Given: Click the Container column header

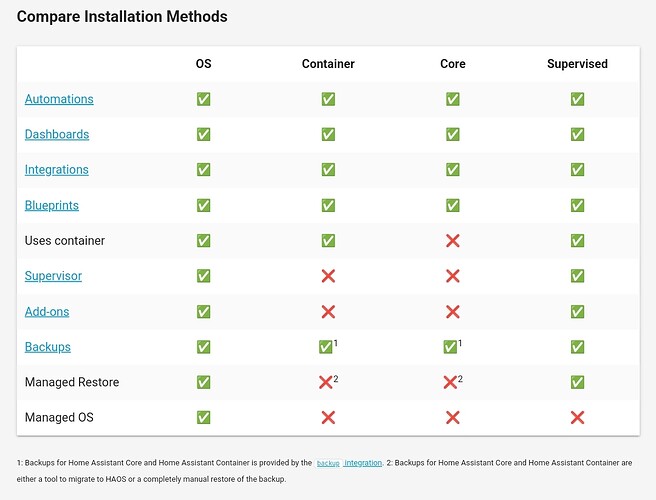Looking at the screenshot, I should pyautogui.click(x=328, y=64).
